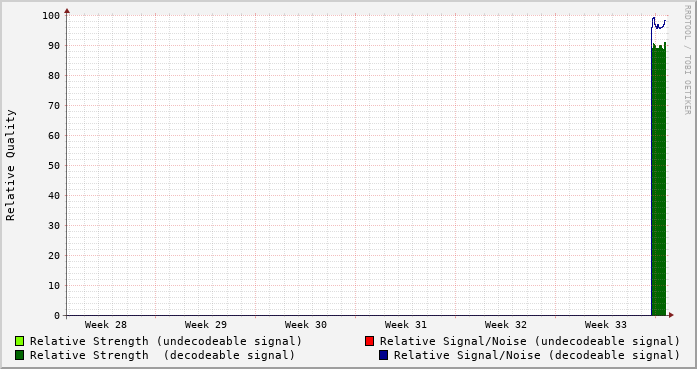Click the Week 28 axis label
The width and height of the screenshot is (697, 369).
tap(106, 325)
